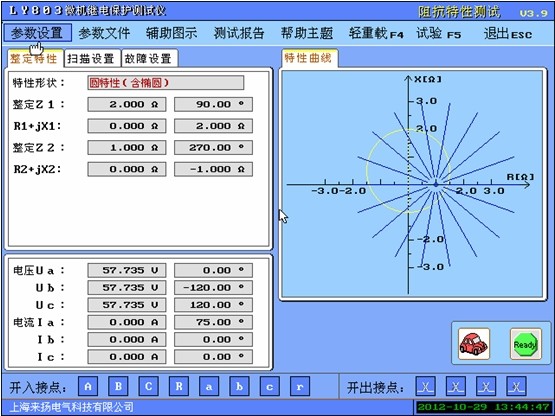Click the 电流 Ia angle field showing 75.00
The height and width of the screenshot is (416, 555).
213,322
